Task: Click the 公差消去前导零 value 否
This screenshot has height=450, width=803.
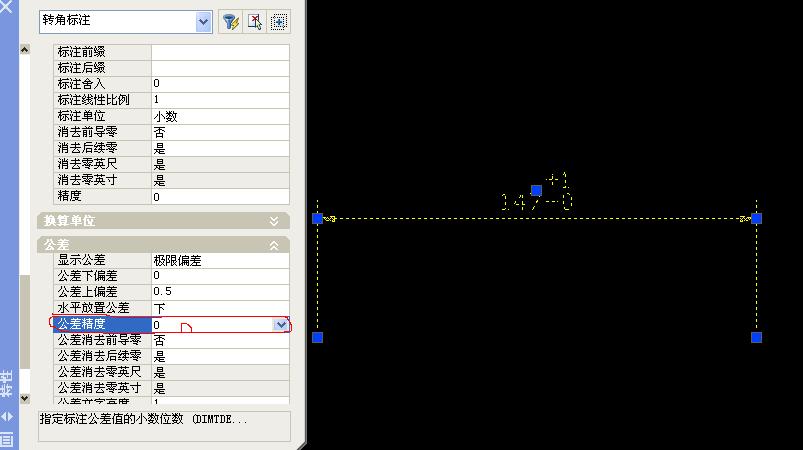Action: (x=220, y=340)
